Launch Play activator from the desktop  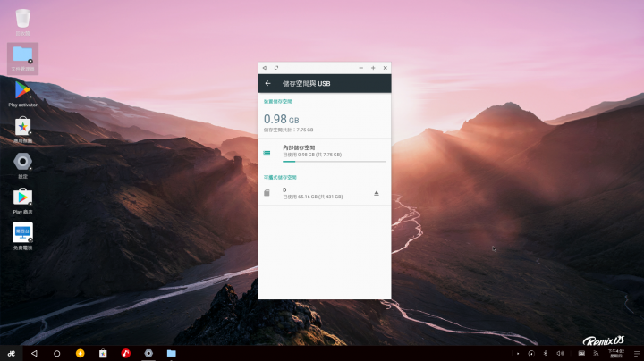(x=22, y=93)
